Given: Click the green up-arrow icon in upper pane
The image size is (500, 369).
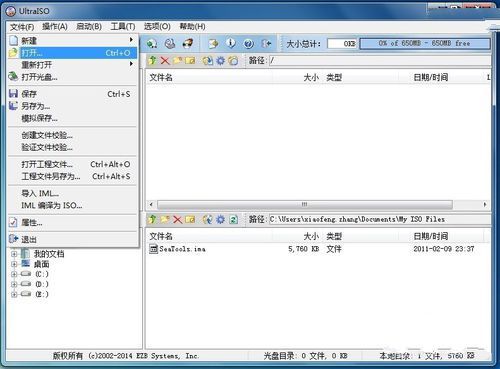Looking at the screenshot, I should pos(153,60).
